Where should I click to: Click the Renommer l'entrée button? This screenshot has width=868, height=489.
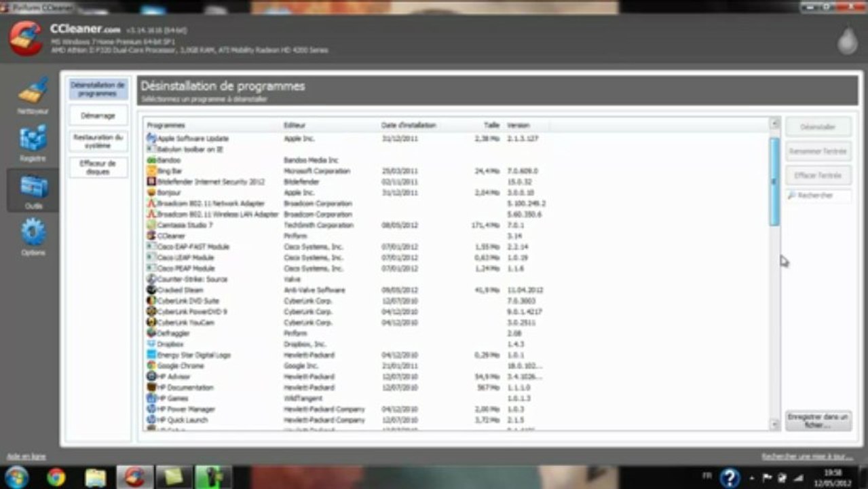pyautogui.click(x=818, y=151)
